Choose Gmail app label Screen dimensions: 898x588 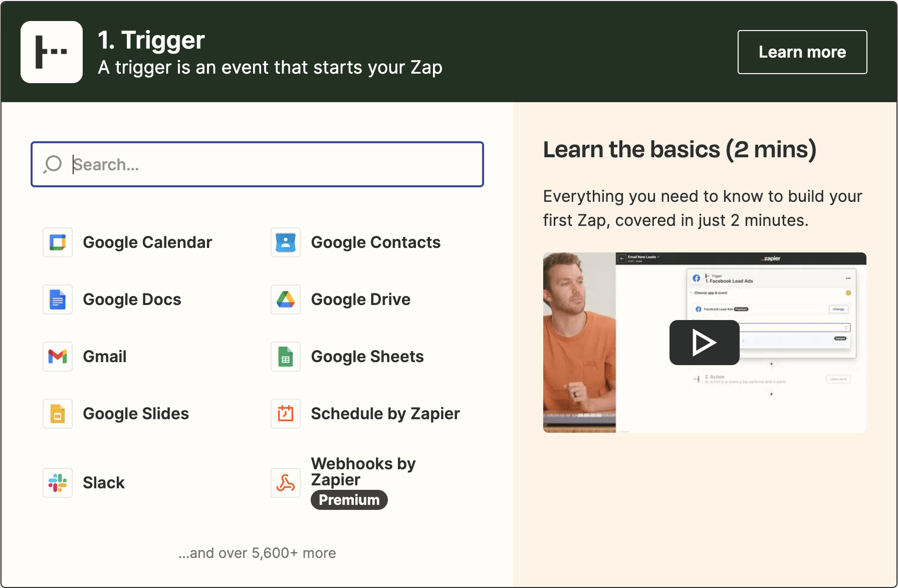click(105, 357)
